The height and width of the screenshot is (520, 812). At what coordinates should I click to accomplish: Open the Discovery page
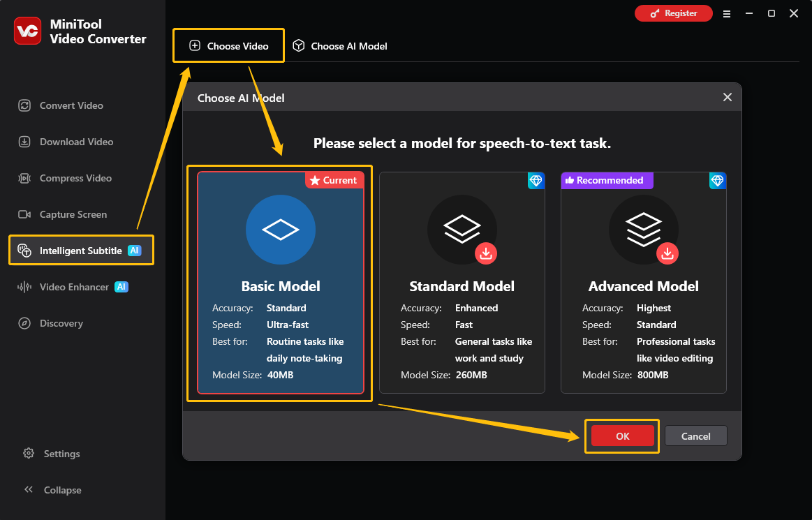pyautogui.click(x=50, y=323)
